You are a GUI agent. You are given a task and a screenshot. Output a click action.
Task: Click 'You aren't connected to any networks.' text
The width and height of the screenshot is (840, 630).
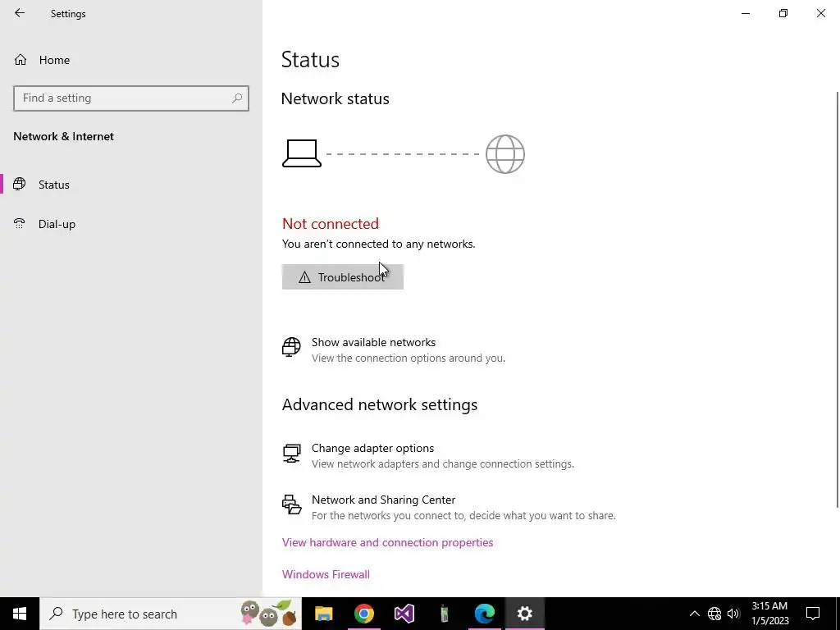379,244
